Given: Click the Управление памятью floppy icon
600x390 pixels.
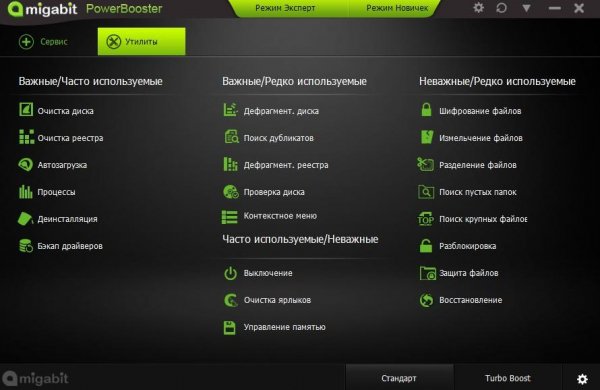Looking at the screenshot, I should (x=230, y=328).
